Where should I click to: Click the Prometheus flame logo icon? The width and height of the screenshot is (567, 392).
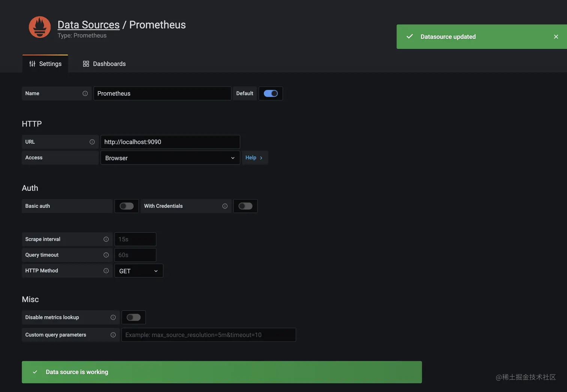(40, 27)
